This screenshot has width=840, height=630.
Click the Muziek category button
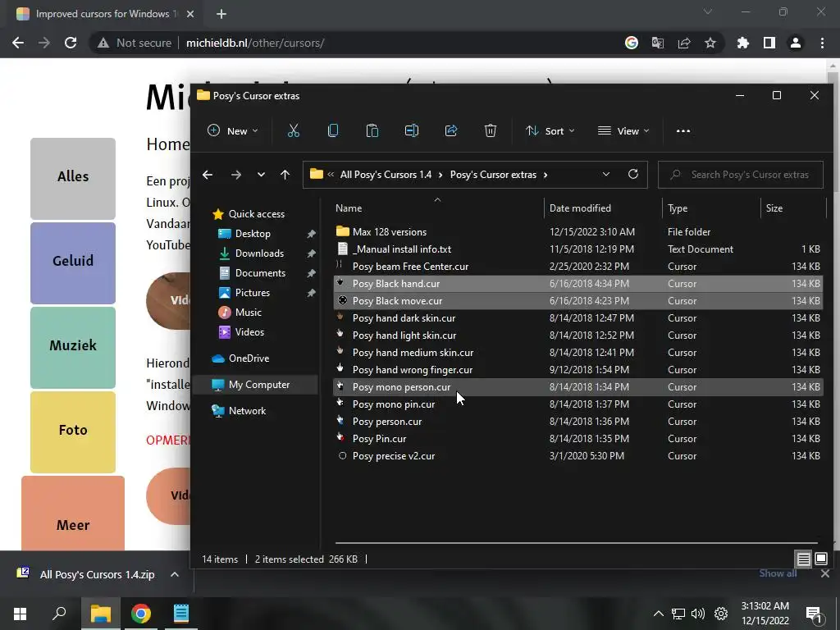pyautogui.click(x=73, y=348)
